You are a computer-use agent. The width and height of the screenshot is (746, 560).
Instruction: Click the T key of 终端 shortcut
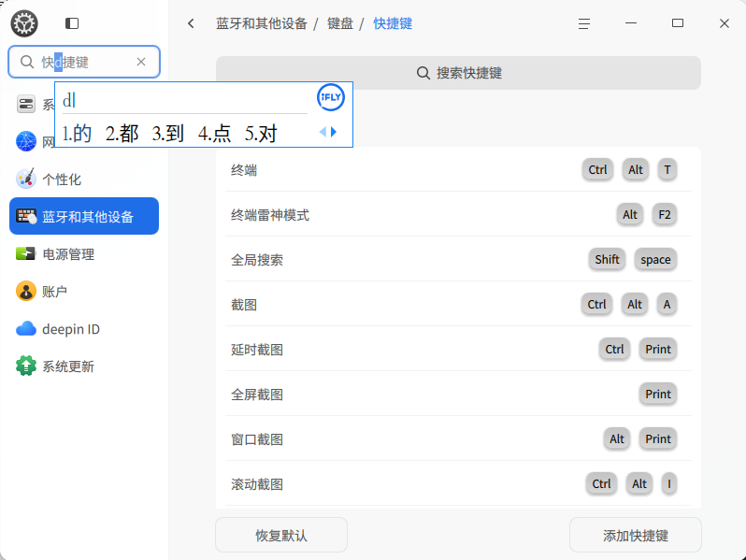pyautogui.click(x=667, y=169)
